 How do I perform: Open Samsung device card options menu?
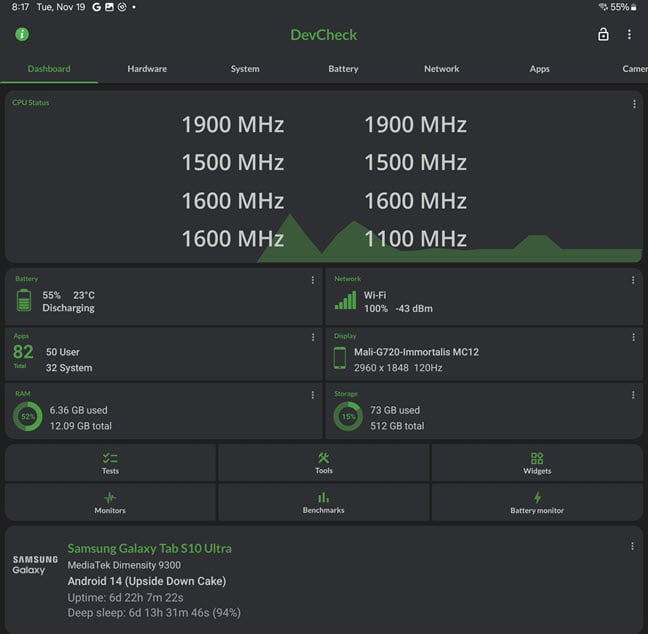pyautogui.click(x=632, y=546)
